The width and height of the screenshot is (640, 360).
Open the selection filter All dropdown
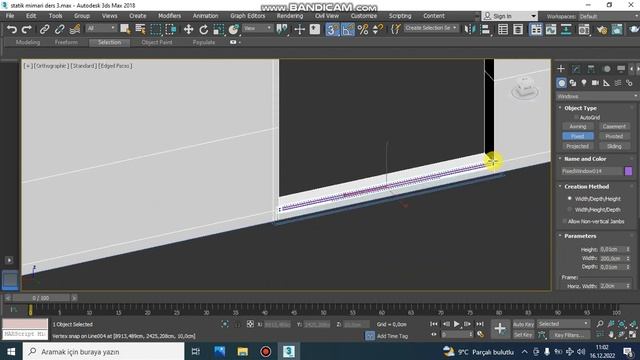click(x=101, y=28)
